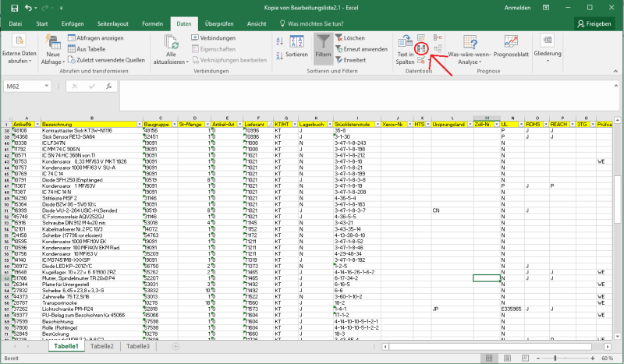Image resolution: width=624 pixels, height=364 pixels.
Task: Open the Formeln ribbon tab
Action: [152, 24]
